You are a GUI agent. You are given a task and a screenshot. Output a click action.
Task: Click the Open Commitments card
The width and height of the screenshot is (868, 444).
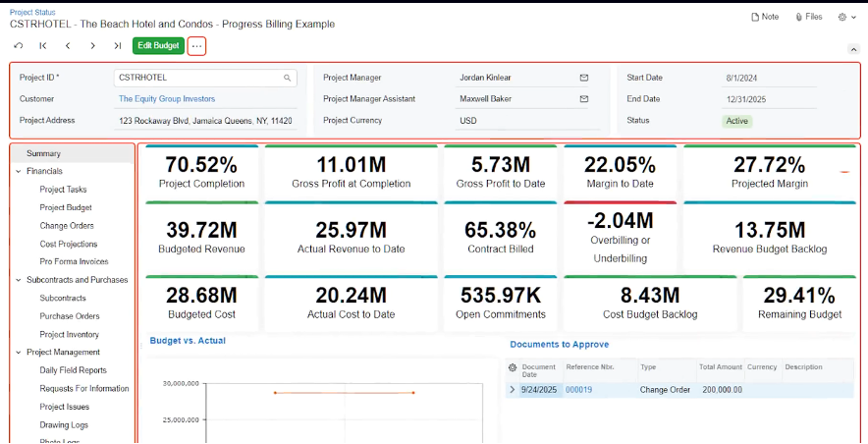pos(501,304)
